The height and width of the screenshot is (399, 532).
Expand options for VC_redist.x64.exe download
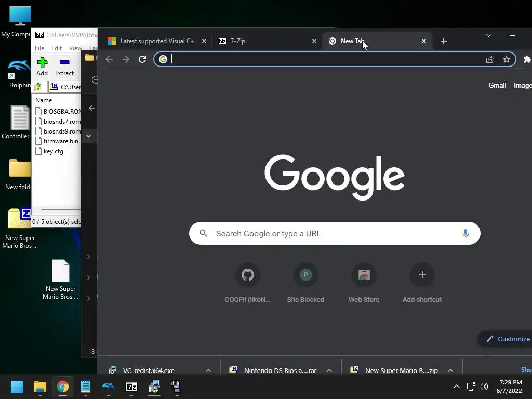208,370
